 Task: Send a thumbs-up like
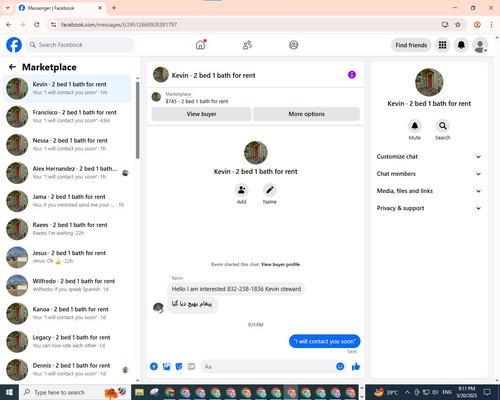[356, 367]
